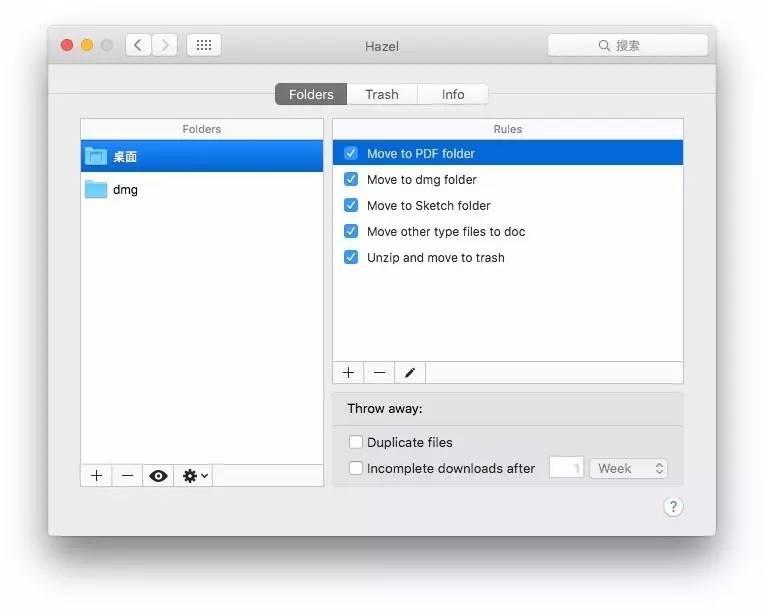Click the search field in the title bar
Image resolution: width=764 pixels, height=610 pixels.
[628, 45]
